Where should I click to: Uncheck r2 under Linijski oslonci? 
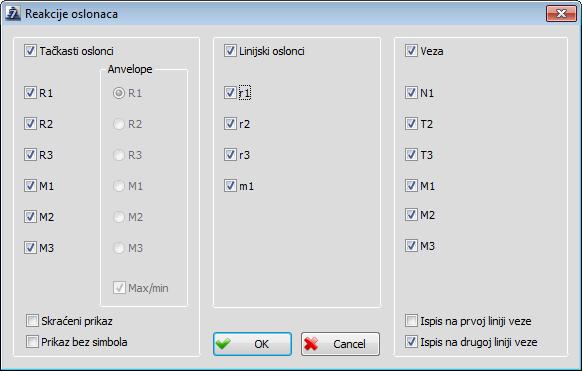[230, 124]
